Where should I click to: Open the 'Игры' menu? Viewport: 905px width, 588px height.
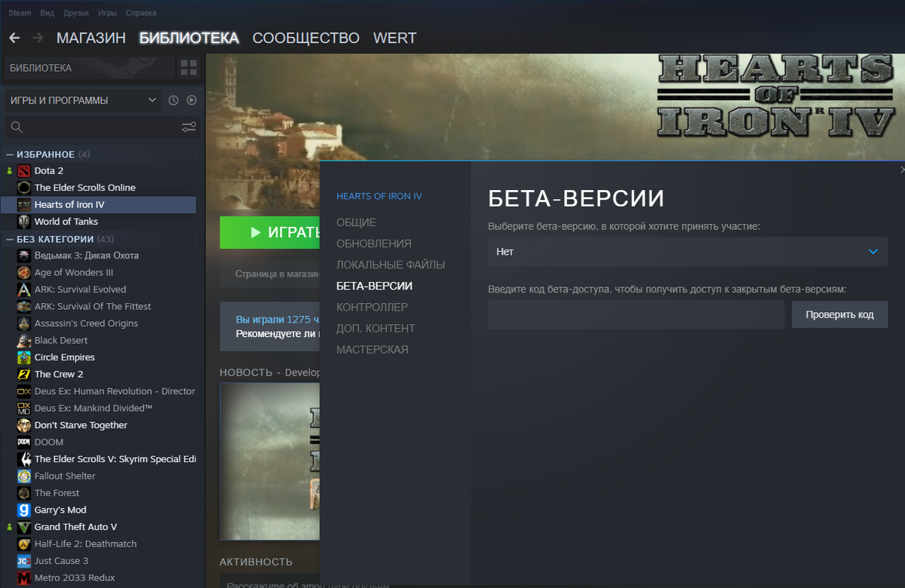point(107,13)
